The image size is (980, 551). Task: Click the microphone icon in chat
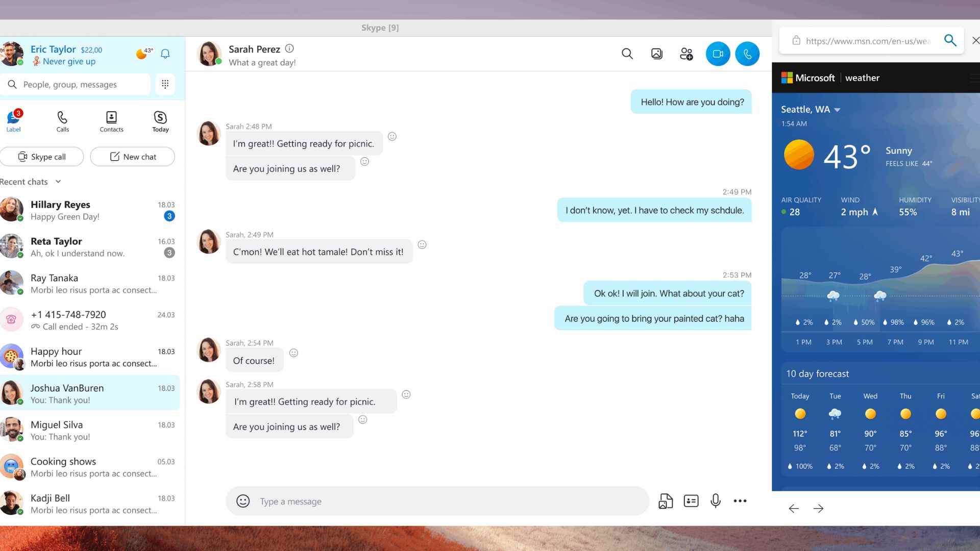point(715,500)
